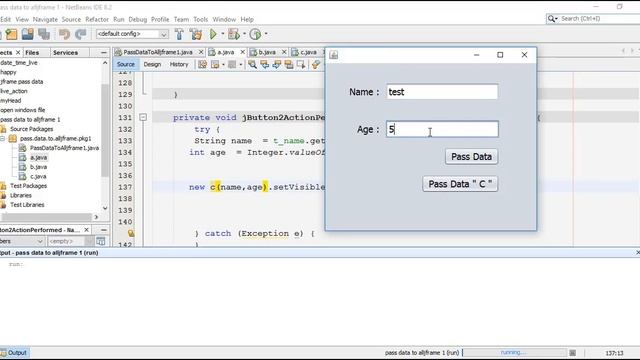Collapse the pass.data.to.alljframe.pkg1 package node
This screenshot has width=640, height=360.
tap(2, 138)
